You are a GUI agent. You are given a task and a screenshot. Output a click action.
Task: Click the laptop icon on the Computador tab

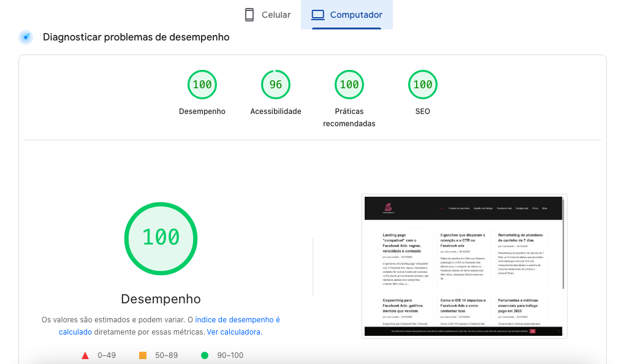click(x=319, y=14)
